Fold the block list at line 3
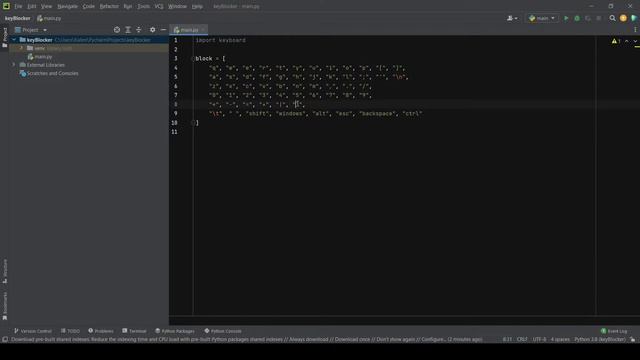640x360 pixels. [193, 59]
